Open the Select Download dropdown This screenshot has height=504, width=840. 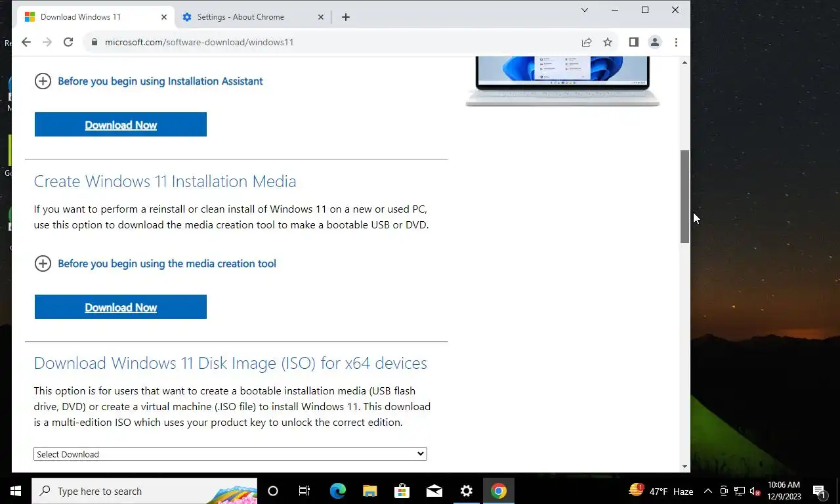230,454
